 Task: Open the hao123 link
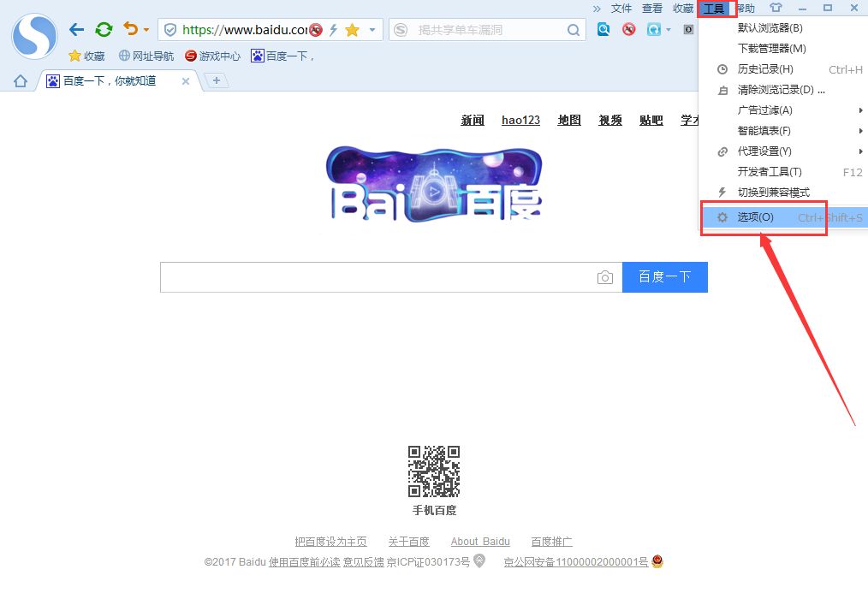(x=520, y=121)
